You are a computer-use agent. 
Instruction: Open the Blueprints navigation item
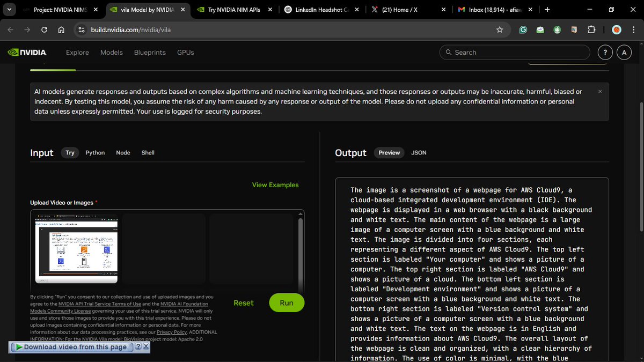(x=150, y=53)
